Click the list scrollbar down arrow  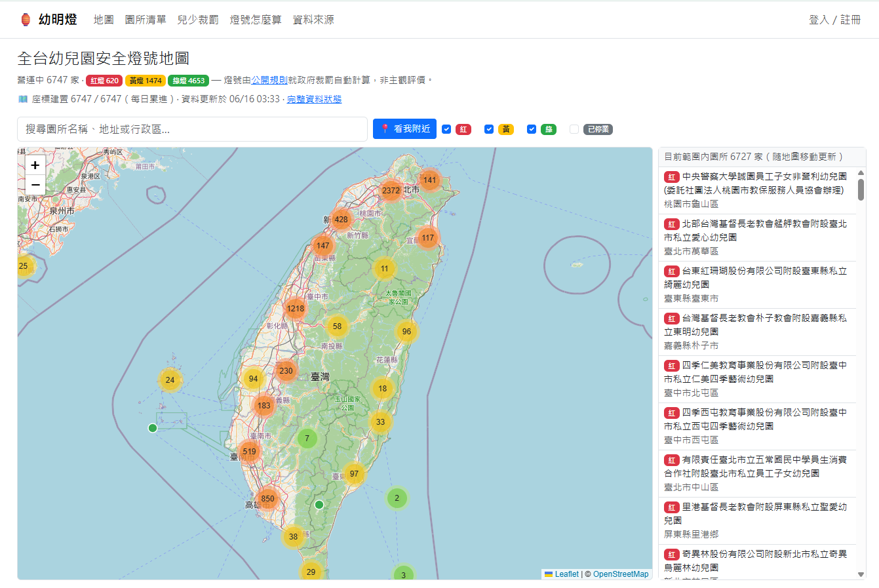[x=861, y=574]
